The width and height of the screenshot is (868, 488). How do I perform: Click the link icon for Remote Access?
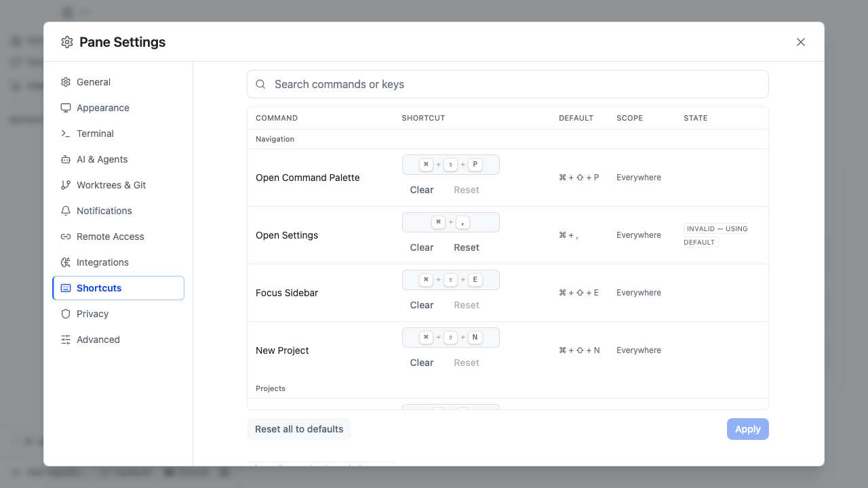[66, 237]
